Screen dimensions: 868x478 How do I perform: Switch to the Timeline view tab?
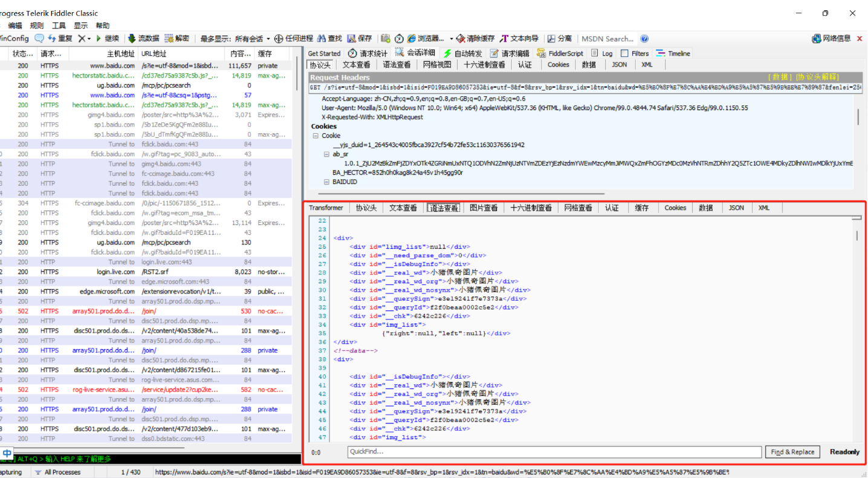pyautogui.click(x=673, y=53)
